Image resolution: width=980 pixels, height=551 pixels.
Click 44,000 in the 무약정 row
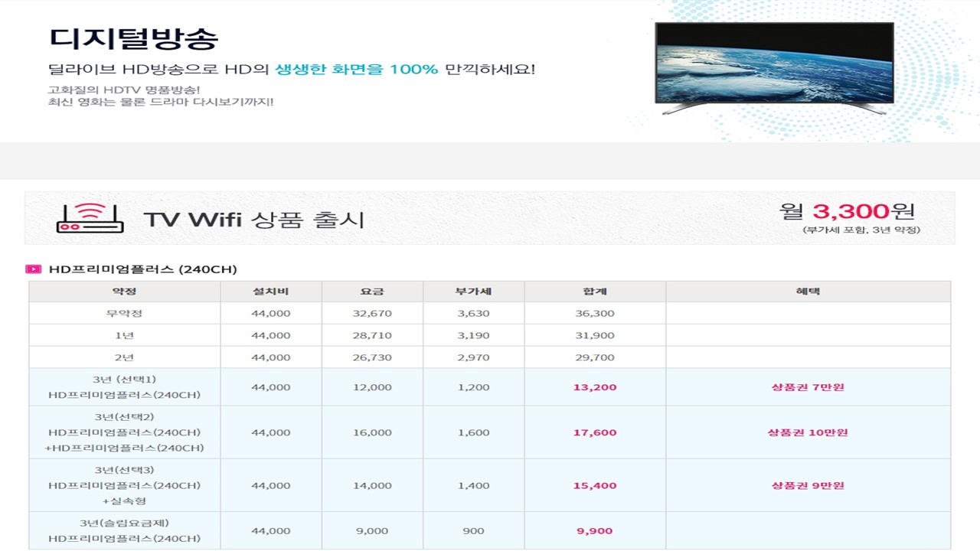pyautogui.click(x=271, y=314)
